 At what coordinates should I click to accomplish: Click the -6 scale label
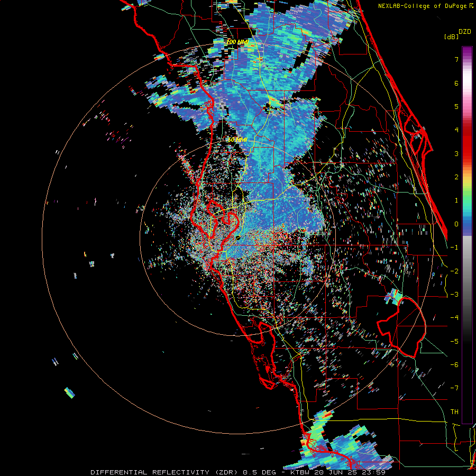click(x=454, y=365)
